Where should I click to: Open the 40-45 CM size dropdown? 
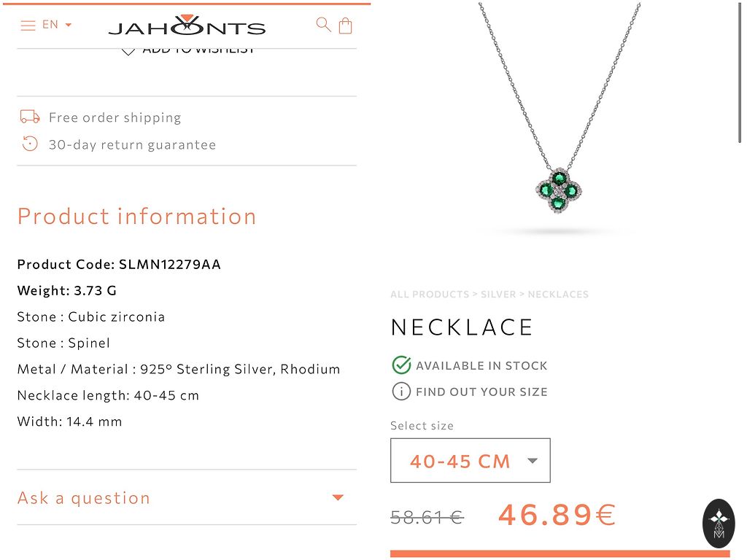pos(471,461)
